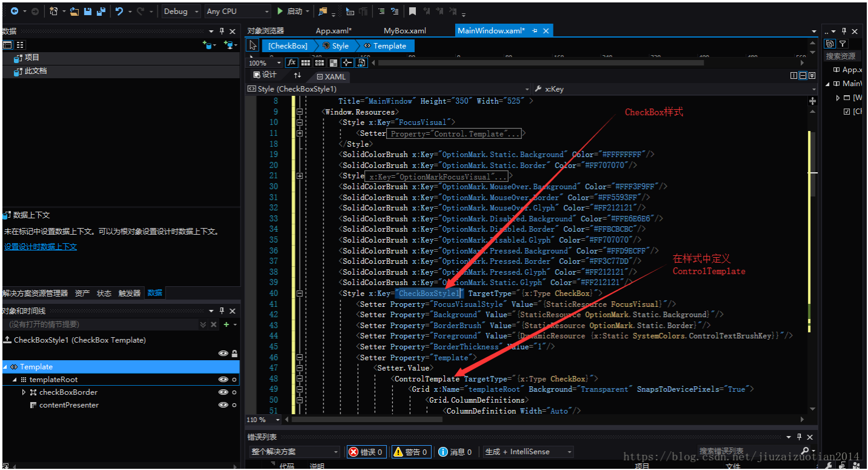Open the 对象浏览器 tab
This screenshot has width=868, height=470.
point(265,30)
